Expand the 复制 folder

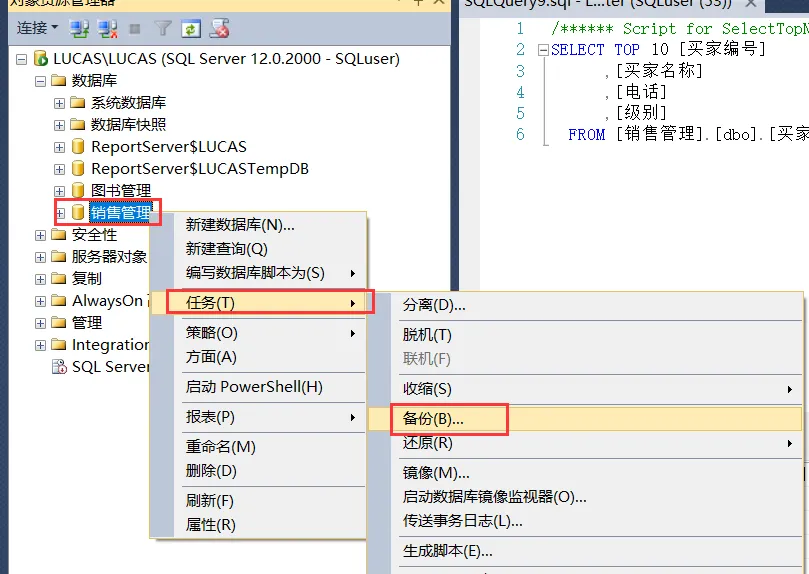click(x=40, y=279)
